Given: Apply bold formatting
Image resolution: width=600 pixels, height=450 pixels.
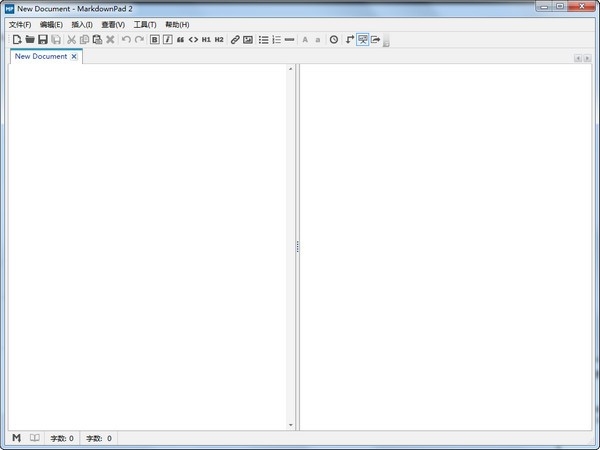Looking at the screenshot, I should (155, 39).
